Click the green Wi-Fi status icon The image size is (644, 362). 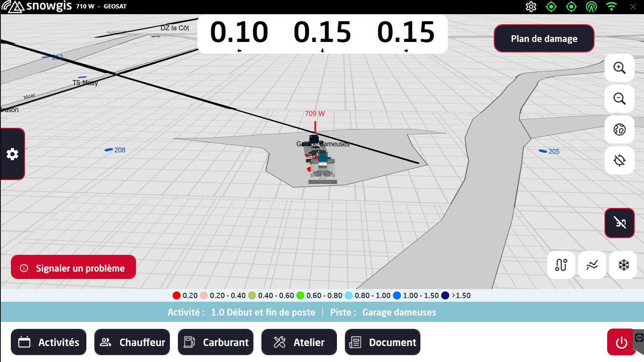[x=611, y=7]
